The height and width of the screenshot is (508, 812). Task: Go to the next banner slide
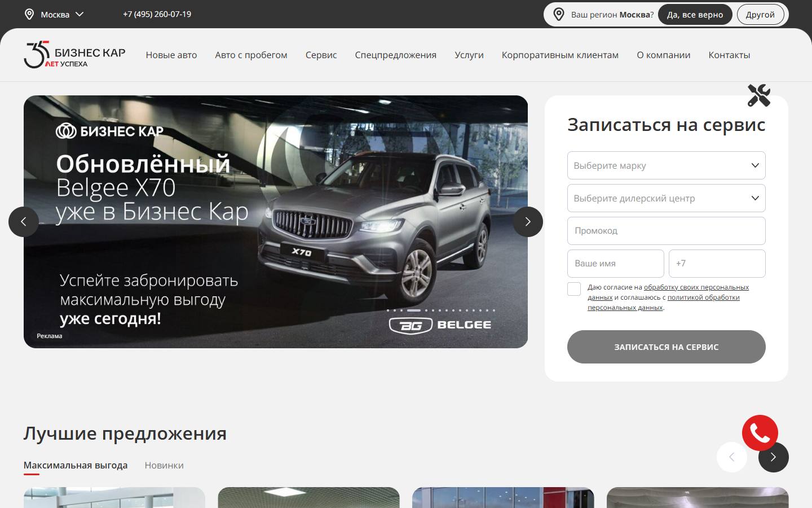(x=528, y=222)
